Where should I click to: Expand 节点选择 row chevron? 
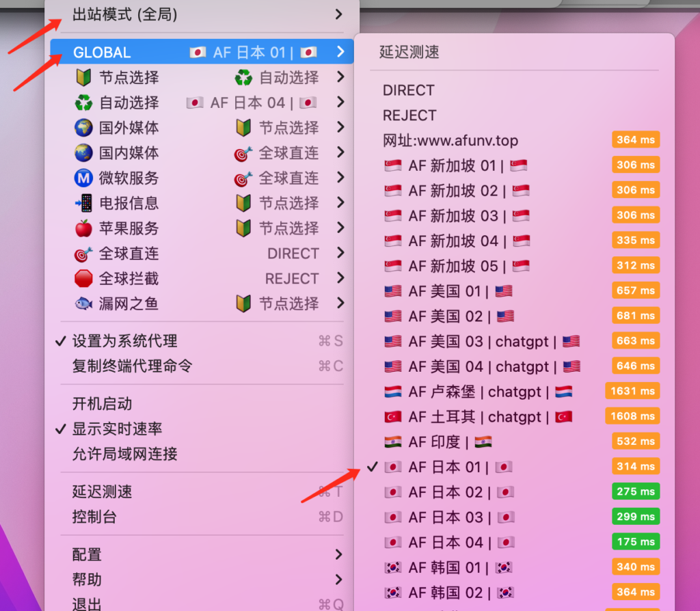[x=340, y=77]
